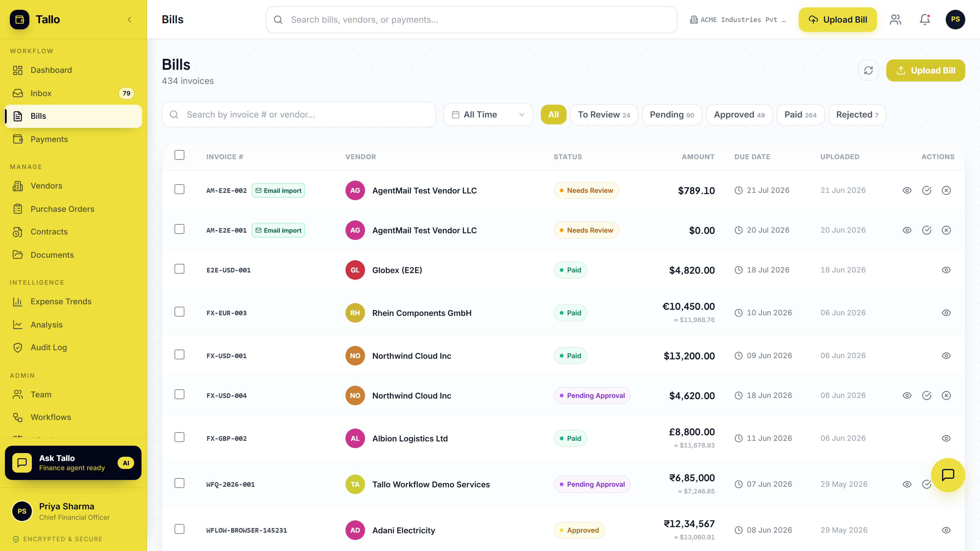
Task: Click the AI badge on Ask Tallo
Action: tap(126, 463)
